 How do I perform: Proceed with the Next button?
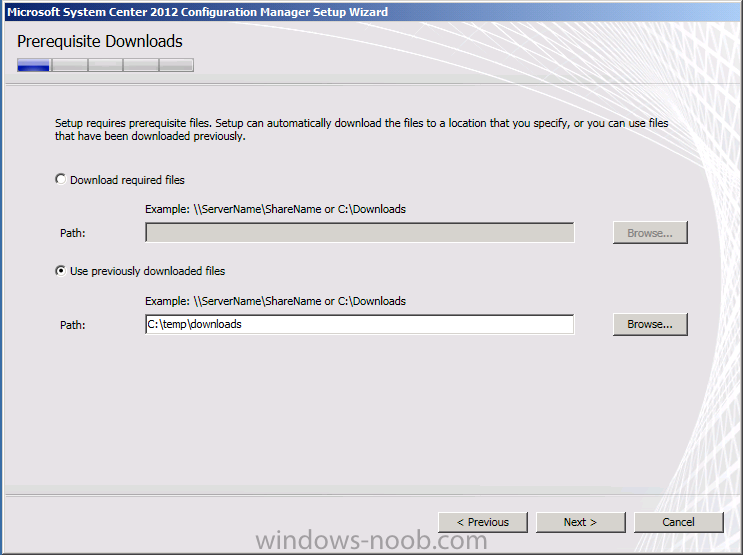[580, 522]
